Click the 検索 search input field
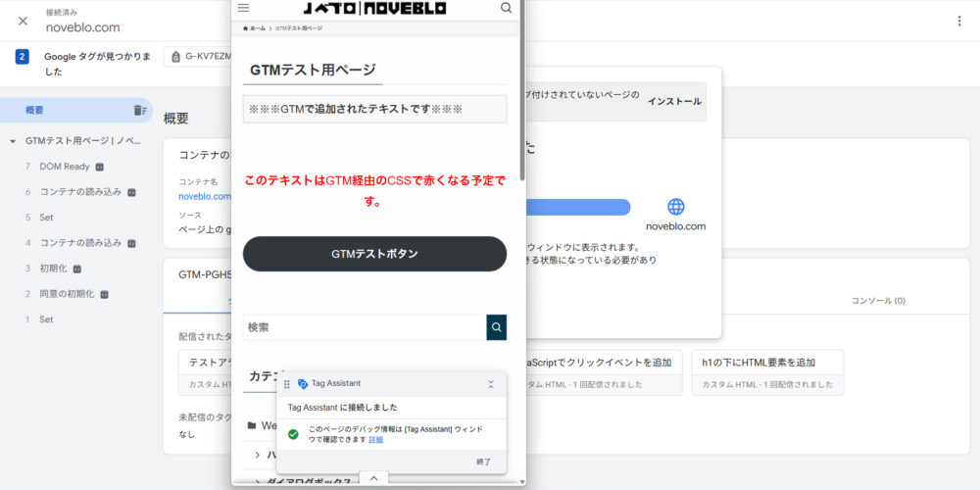Screen dimensions: 980x490 (x=364, y=327)
